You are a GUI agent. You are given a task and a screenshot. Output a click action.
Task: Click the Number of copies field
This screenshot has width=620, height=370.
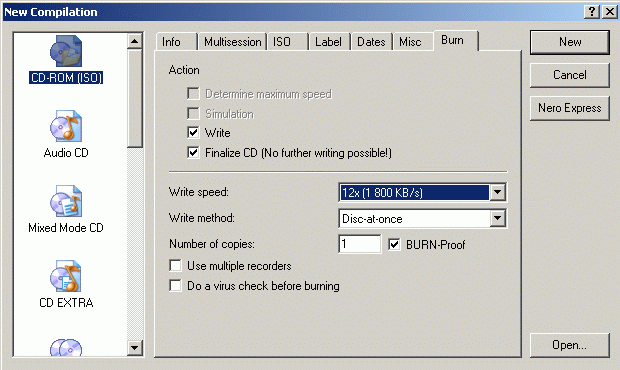click(x=360, y=244)
